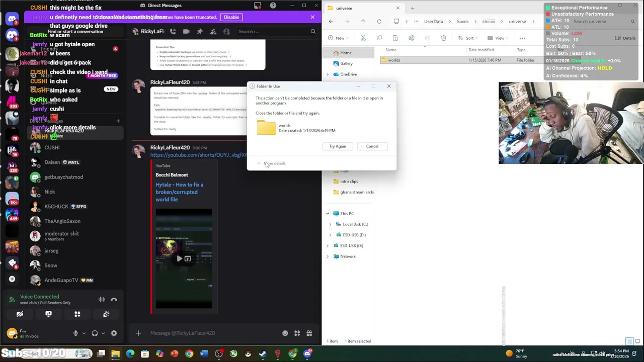Open See more options in Explorer toolbar
Image resolution: width=644 pixels, height=362 pixels.
point(522,38)
